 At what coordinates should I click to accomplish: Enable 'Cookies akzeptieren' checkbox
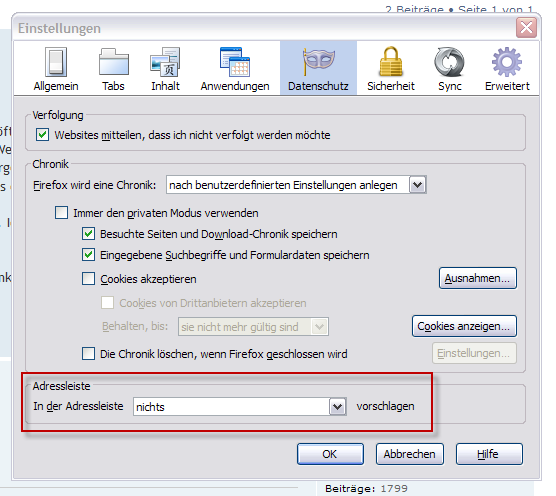88,279
